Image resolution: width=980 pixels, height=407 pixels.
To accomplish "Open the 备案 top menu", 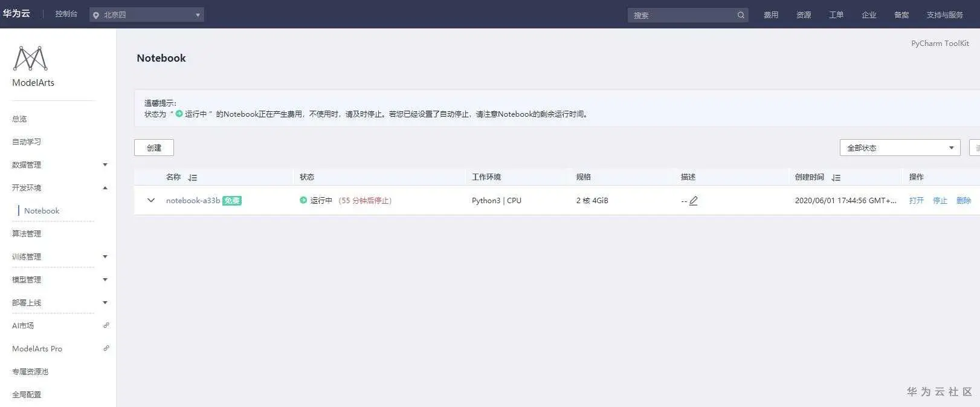I will pos(901,15).
